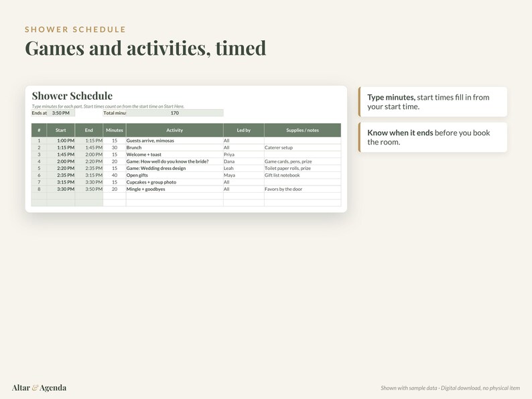Click 'Game: Wedding dress design' cell
Viewport: 532px width, 399px height.
[x=175, y=168]
